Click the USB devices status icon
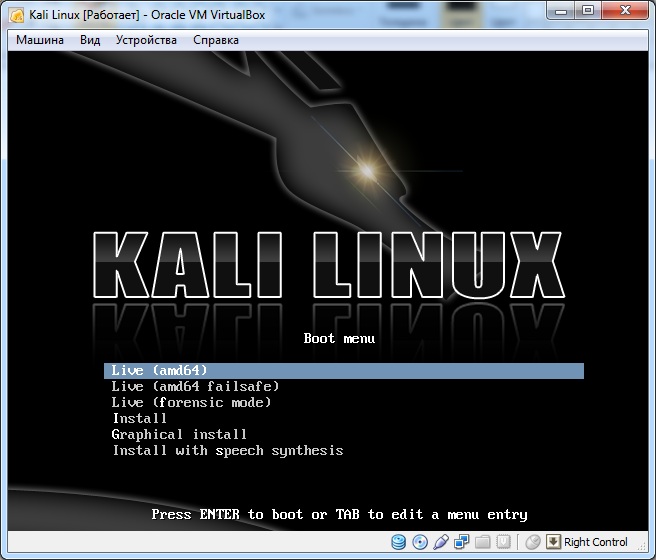This screenshot has width=656, height=560. pos(441,542)
